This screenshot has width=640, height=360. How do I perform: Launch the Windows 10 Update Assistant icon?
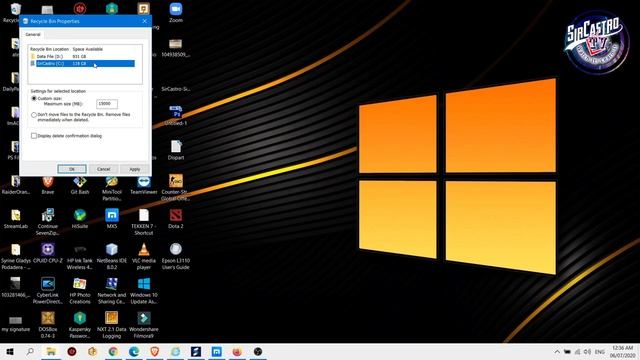[x=144, y=291]
